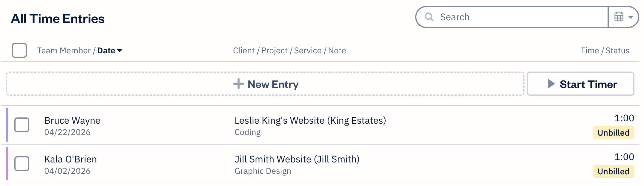Select the Kala O'Brien entry checkbox

coord(22,164)
